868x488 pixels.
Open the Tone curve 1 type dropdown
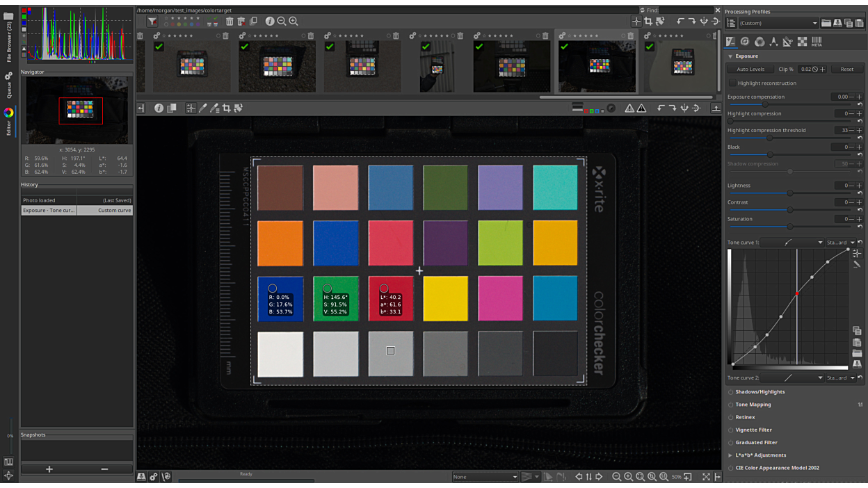click(x=792, y=243)
